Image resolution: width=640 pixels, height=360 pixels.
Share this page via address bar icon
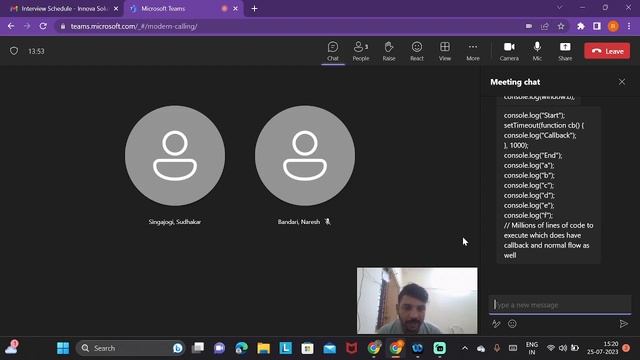[544, 26]
